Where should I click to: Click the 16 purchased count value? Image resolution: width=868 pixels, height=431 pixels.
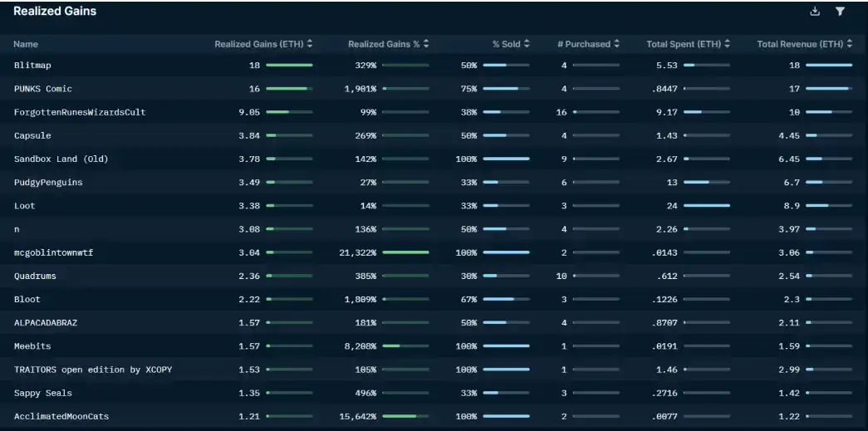click(562, 112)
